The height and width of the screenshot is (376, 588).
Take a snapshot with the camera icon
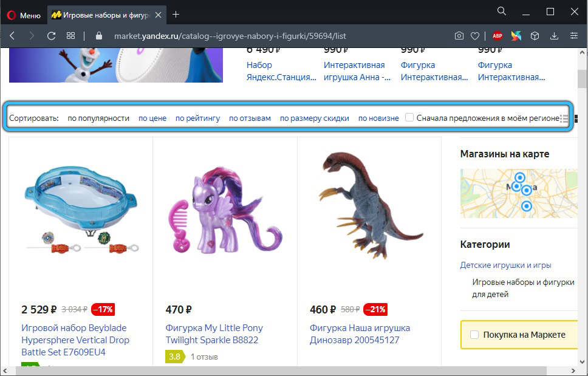pos(459,36)
